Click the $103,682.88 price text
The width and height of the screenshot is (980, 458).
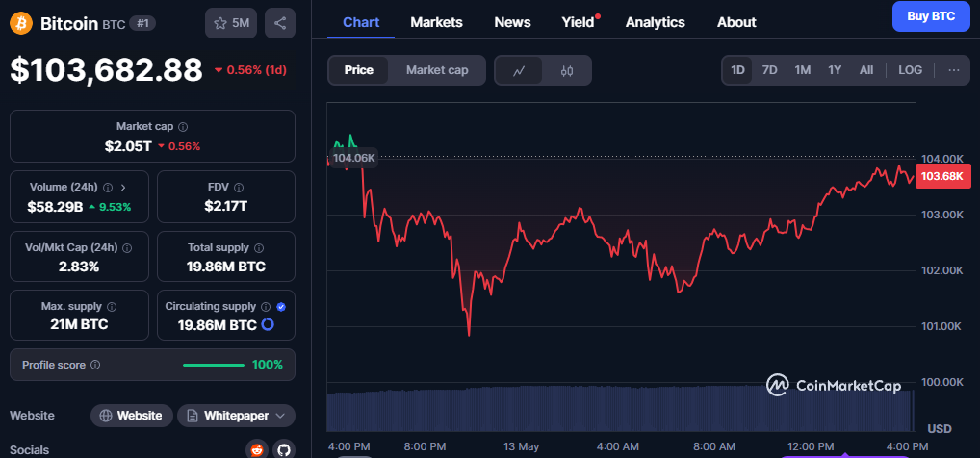click(x=106, y=69)
